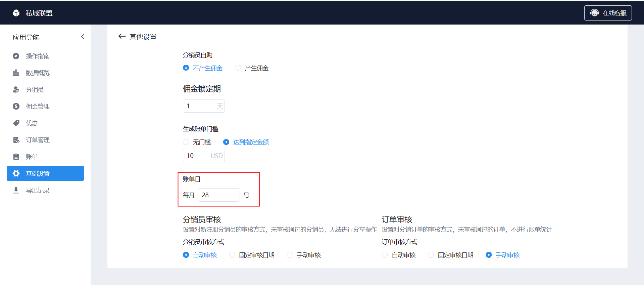Select 不产生佣金 radio option
644x285 pixels.
[203, 68]
